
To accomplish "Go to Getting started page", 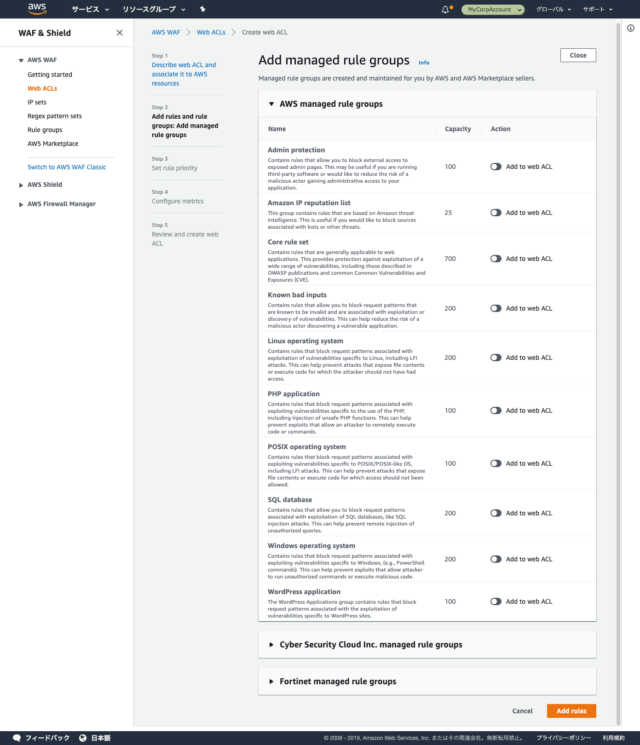I will point(50,75).
